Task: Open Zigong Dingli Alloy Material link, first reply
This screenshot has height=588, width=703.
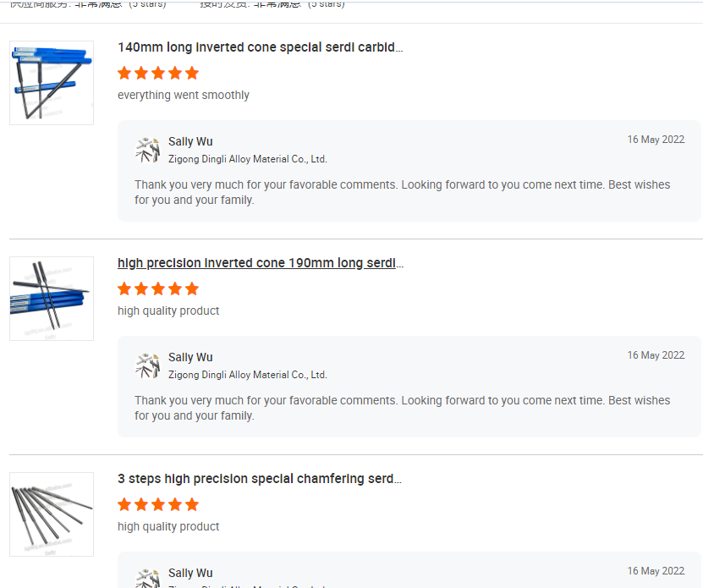Action: point(247,159)
